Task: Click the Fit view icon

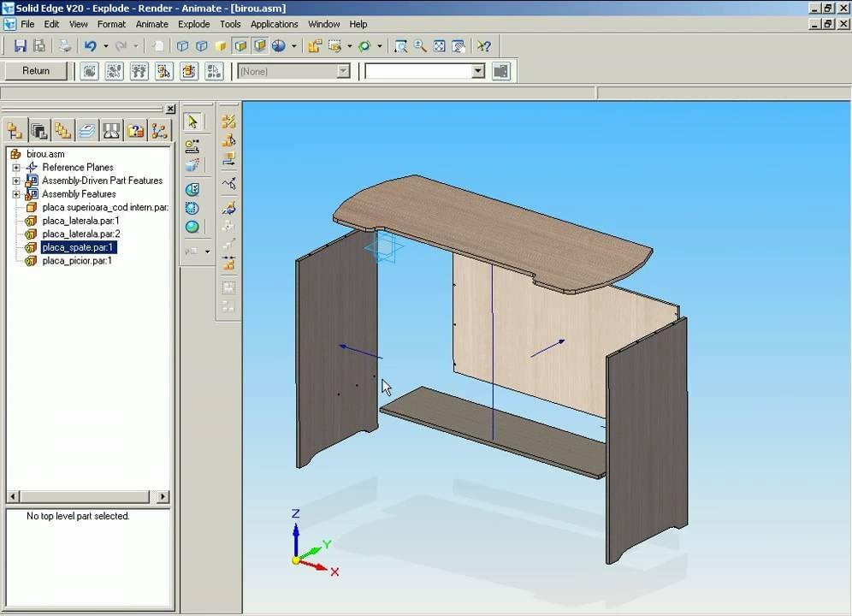Action: click(440, 46)
